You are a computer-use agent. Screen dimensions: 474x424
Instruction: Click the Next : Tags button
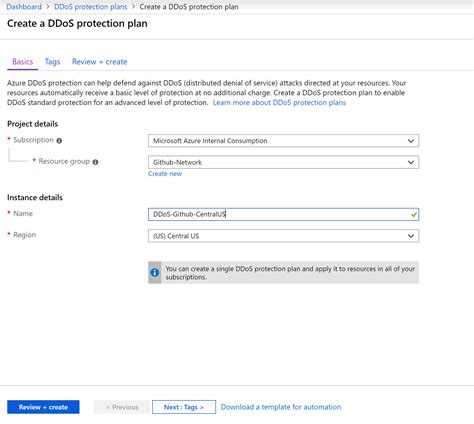184,407
